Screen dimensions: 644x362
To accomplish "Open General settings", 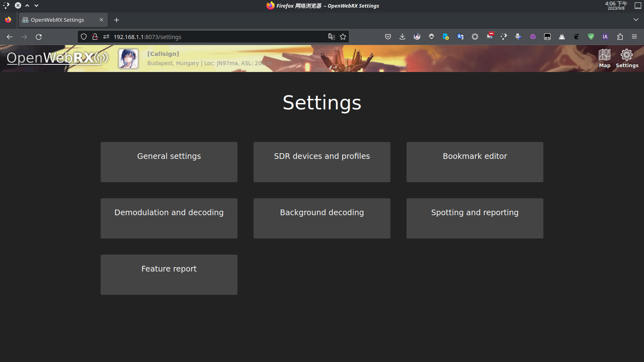I will (x=169, y=162).
